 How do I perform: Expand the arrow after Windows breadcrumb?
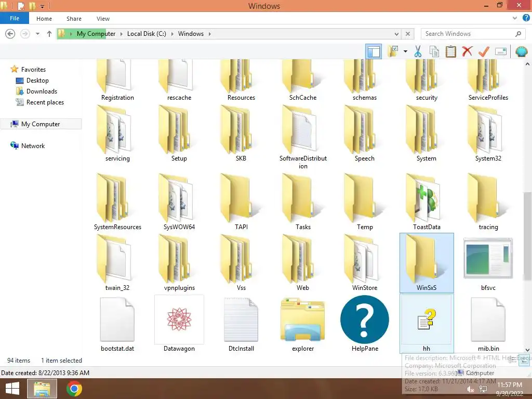[x=210, y=34]
